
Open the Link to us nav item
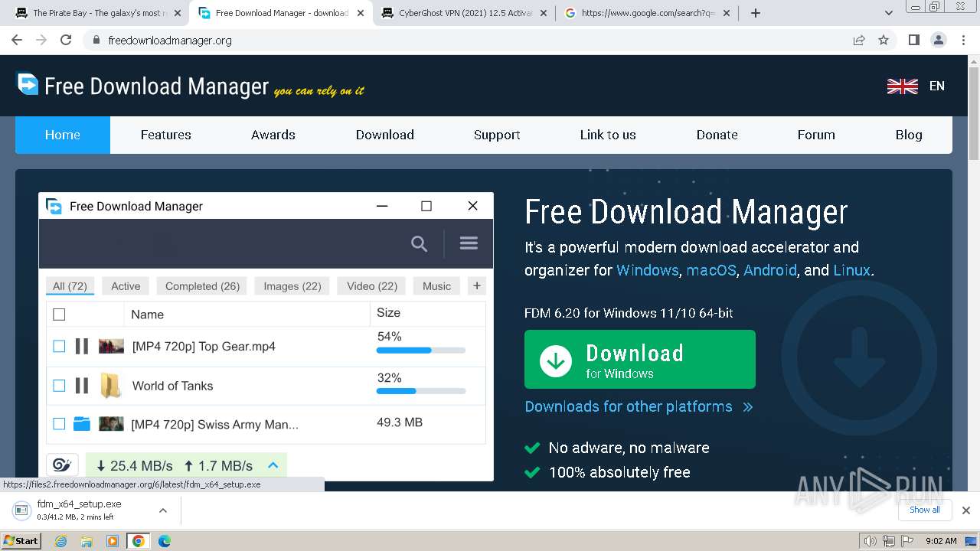tap(608, 135)
